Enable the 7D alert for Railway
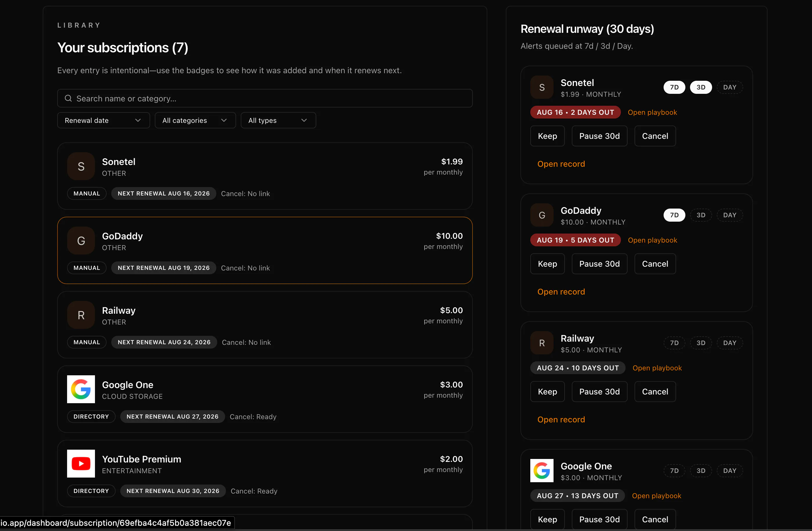 pos(674,343)
